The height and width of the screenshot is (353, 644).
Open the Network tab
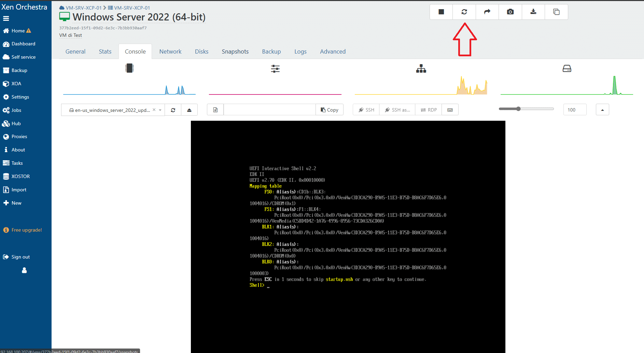point(170,52)
